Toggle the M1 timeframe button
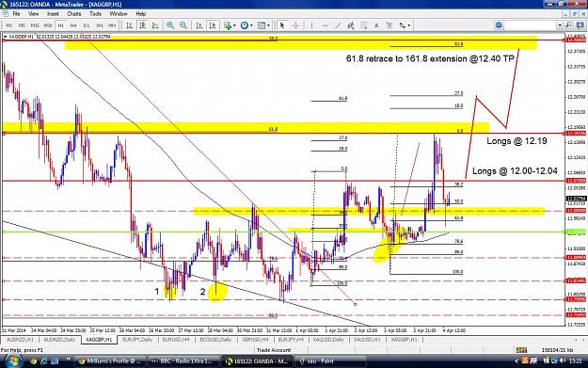This screenshot has width=588, height=368. click(x=9, y=25)
